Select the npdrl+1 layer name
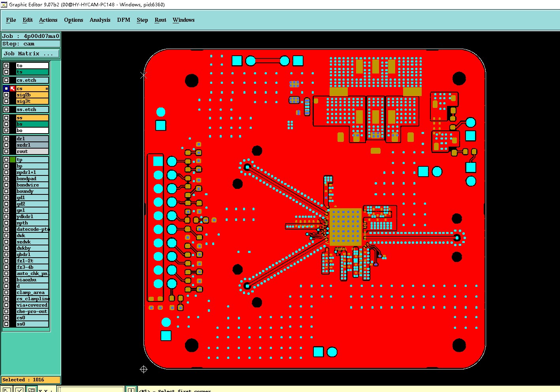Image resolution: width=560 pixels, height=392 pixels. tap(32, 172)
